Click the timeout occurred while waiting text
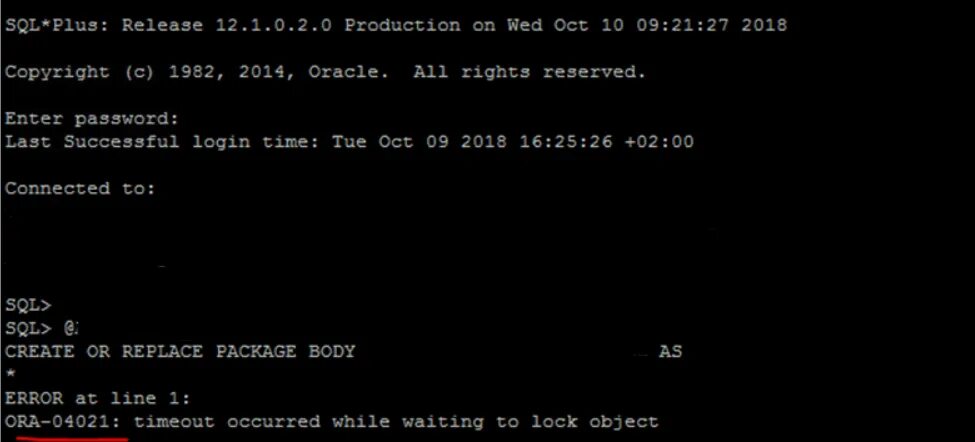The width and height of the screenshot is (975, 442). 308,421
